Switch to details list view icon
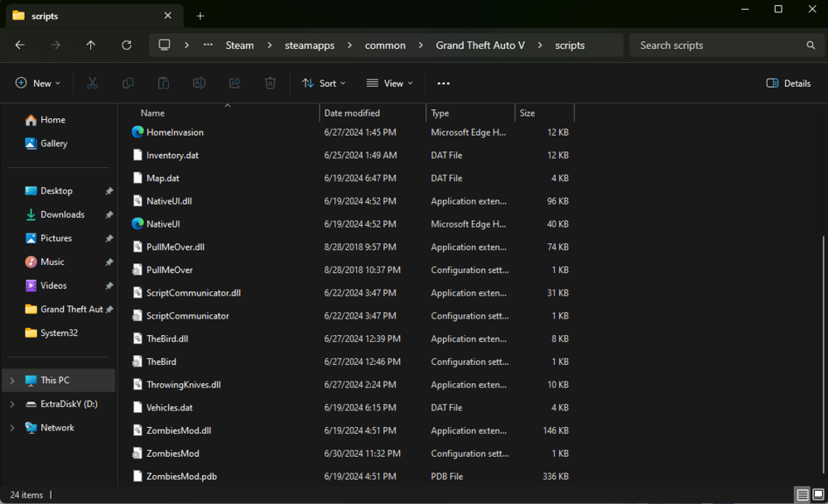The image size is (828, 504). click(802, 495)
